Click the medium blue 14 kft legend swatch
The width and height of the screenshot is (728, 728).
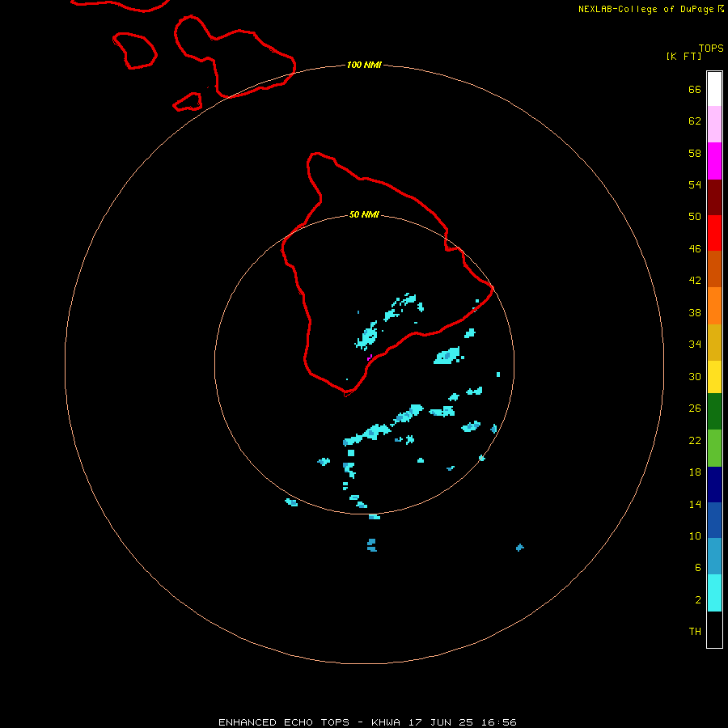click(714, 520)
